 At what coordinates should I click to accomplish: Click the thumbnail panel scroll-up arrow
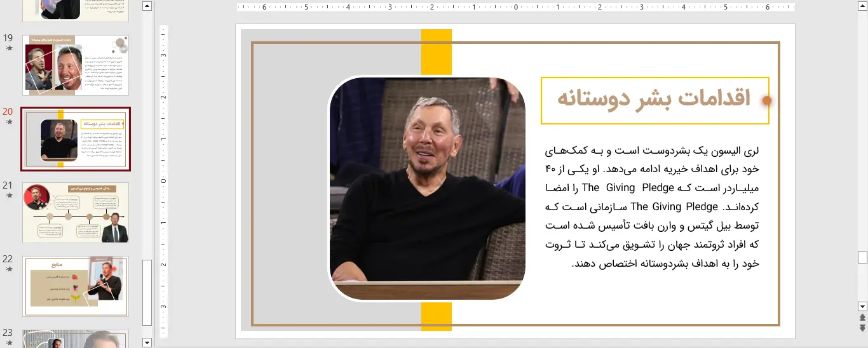pyautogui.click(x=147, y=6)
